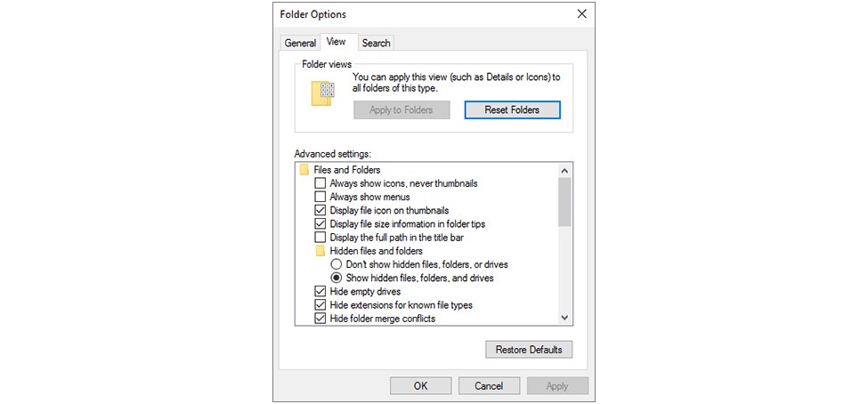The width and height of the screenshot is (868, 404).
Task: Uncheck Display file size information in folder tips
Action: tap(320, 224)
